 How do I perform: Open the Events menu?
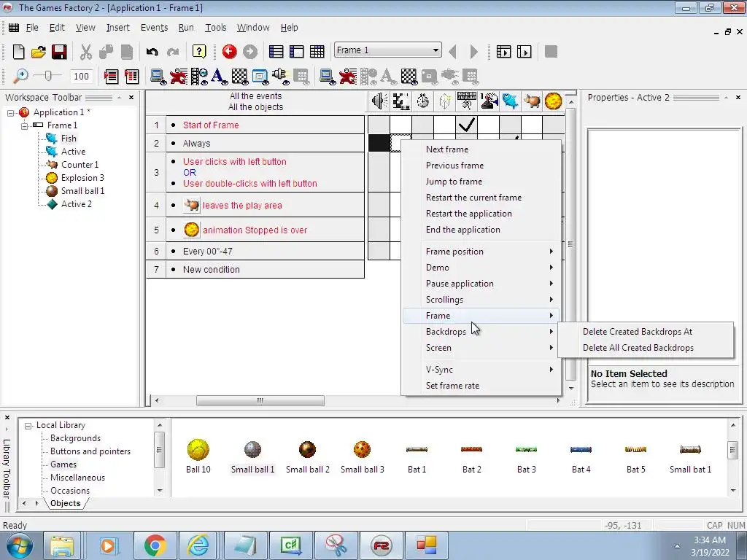(x=154, y=28)
